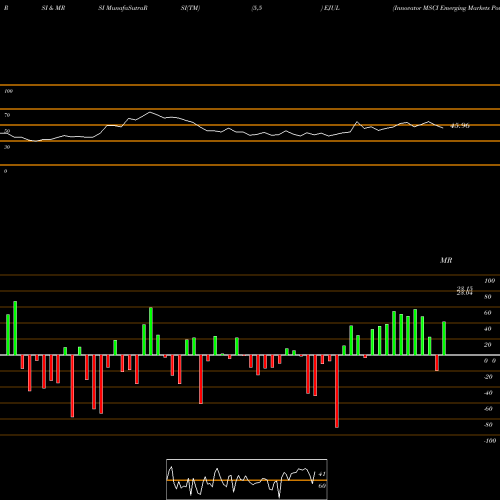
Task: Click the '(5,5' parameter text in header
Action: pyautogui.click(x=257, y=8)
